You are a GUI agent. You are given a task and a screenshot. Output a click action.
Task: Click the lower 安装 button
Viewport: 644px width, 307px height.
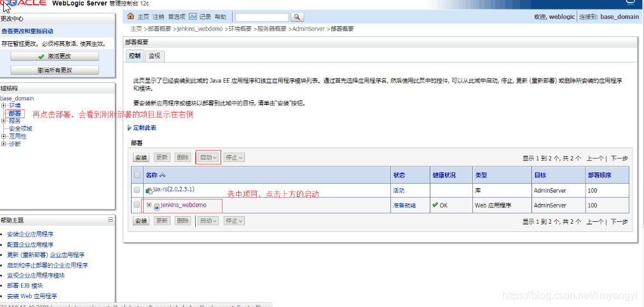(x=141, y=221)
